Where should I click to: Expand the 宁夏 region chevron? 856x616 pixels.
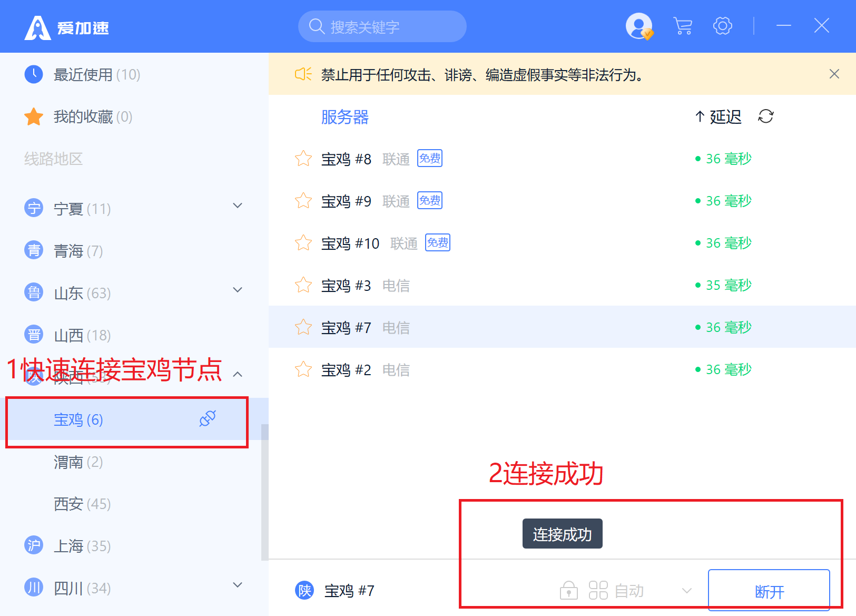coord(238,206)
